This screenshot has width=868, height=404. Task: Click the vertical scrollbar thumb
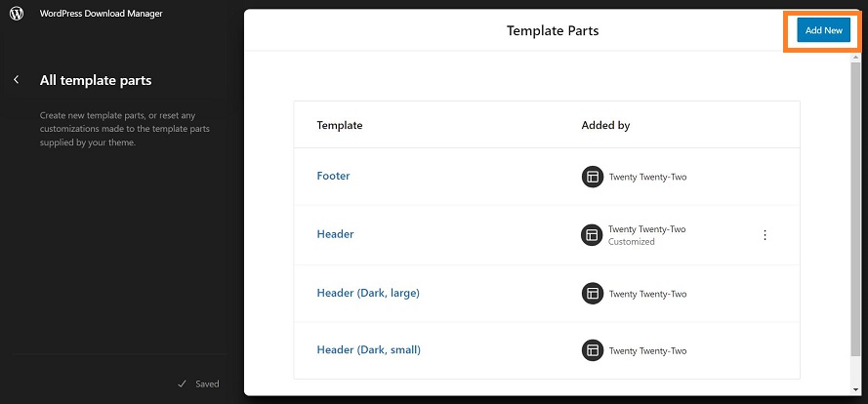click(856, 209)
